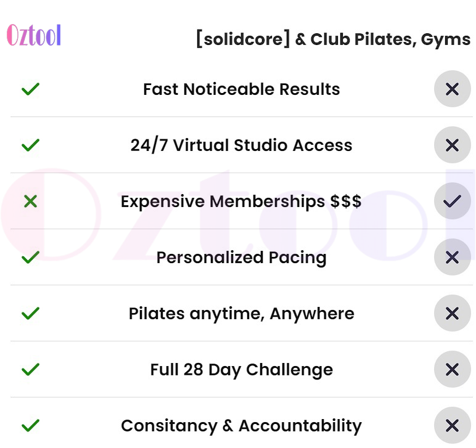Viewport: 476px width, 448px height.
Task: Click green check beside Fast Noticeable Results
Action: click(30, 89)
